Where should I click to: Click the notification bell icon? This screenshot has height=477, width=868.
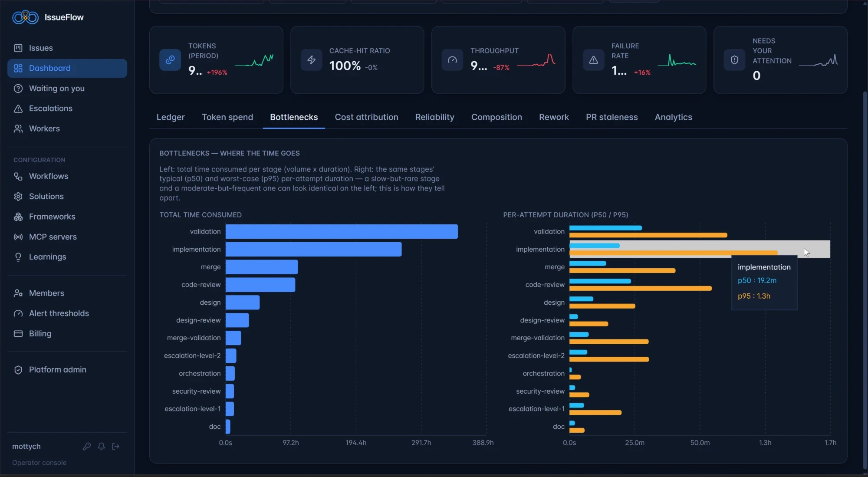tap(101, 446)
